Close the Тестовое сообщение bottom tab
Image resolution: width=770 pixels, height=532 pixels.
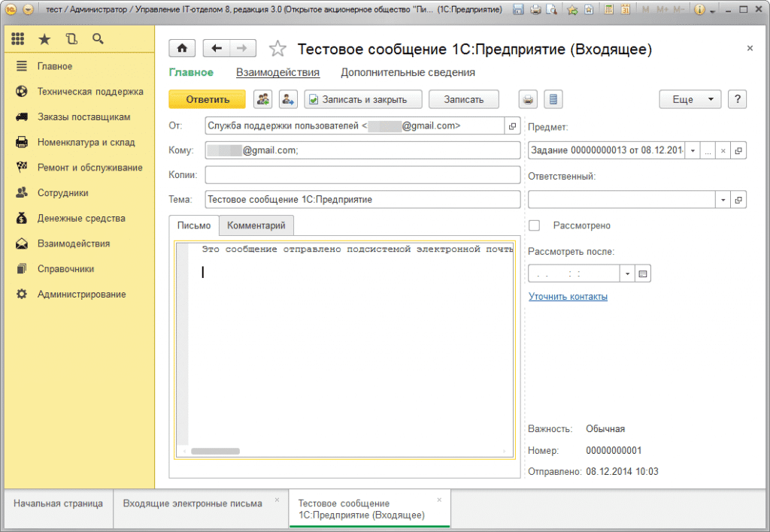439,500
